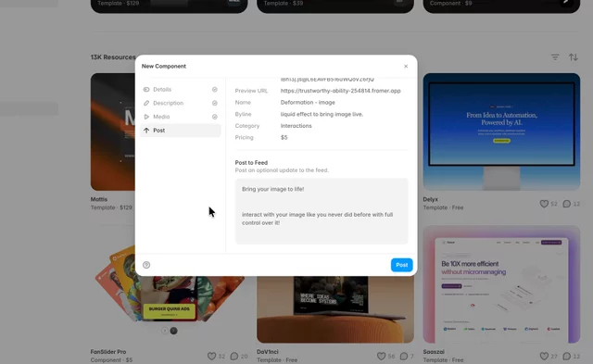593x364 pixels.
Task: Click the name 'Deformation - image'
Action: [308, 103]
